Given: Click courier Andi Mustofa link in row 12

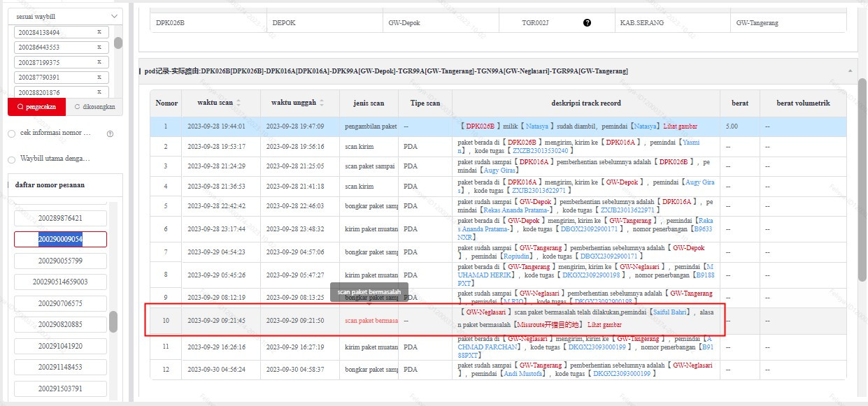Looking at the screenshot, I should point(524,374).
